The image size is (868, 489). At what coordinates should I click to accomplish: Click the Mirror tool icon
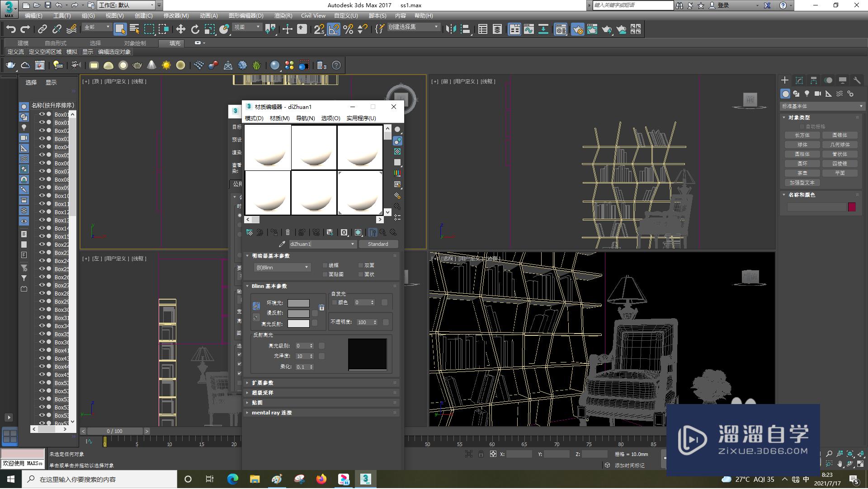(451, 29)
